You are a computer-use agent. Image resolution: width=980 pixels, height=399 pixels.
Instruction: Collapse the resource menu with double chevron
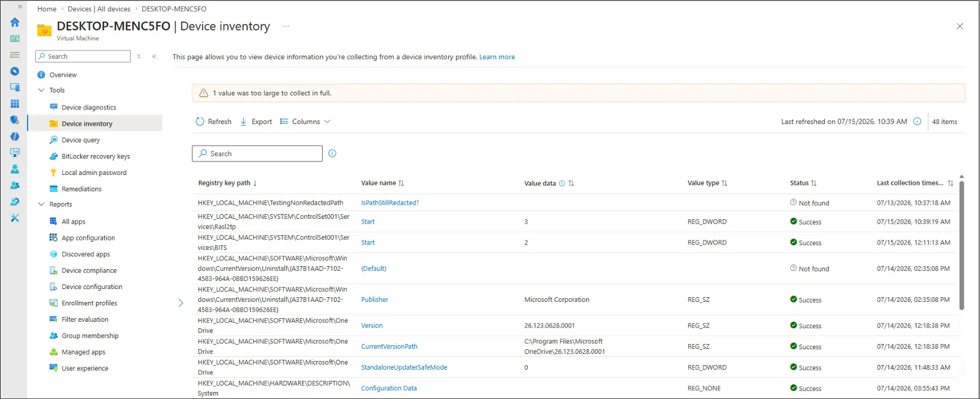click(154, 56)
